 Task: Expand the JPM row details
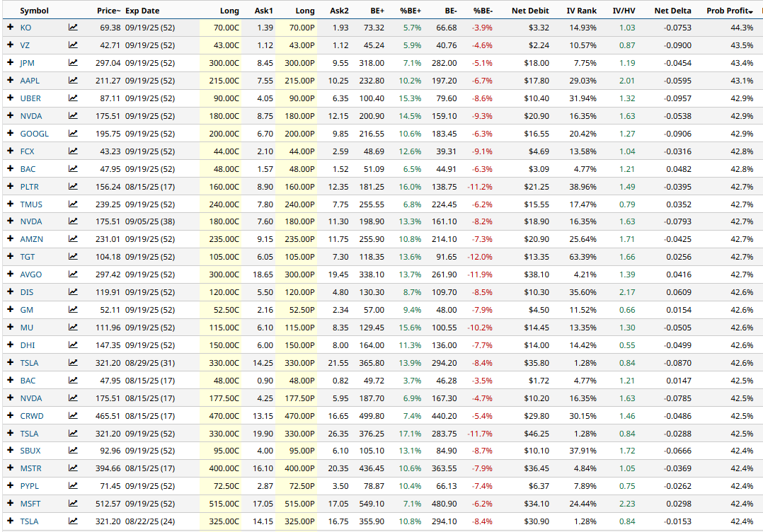(x=10, y=62)
